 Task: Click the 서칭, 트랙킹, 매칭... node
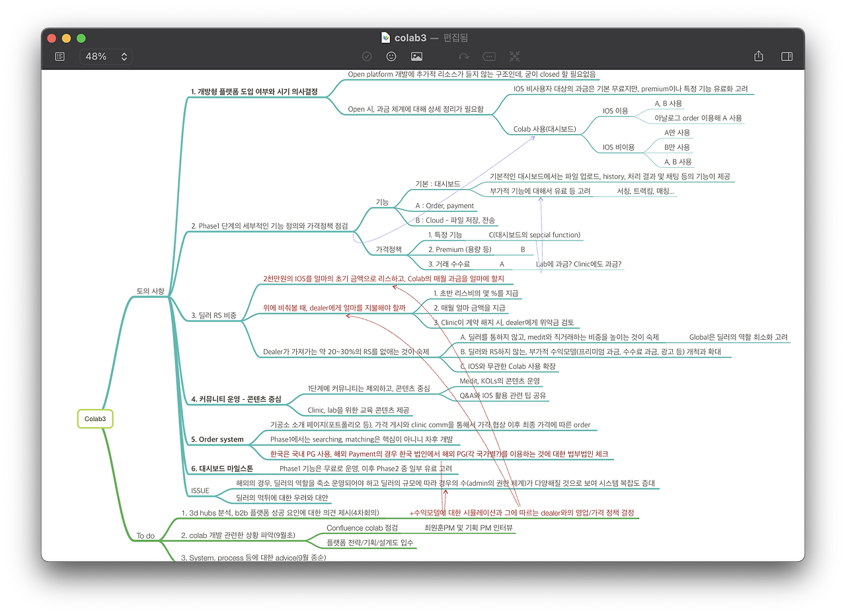click(x=646, y=191)
